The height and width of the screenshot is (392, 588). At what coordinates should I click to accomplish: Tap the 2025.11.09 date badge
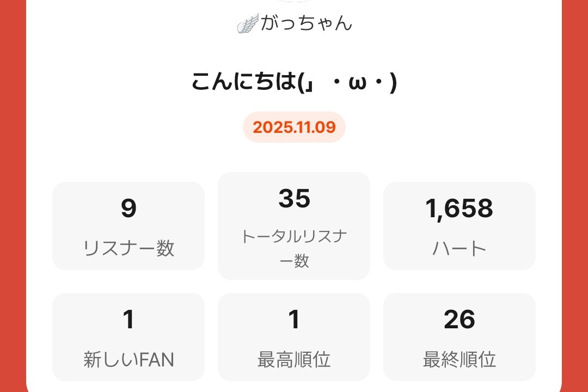[294, 127]
